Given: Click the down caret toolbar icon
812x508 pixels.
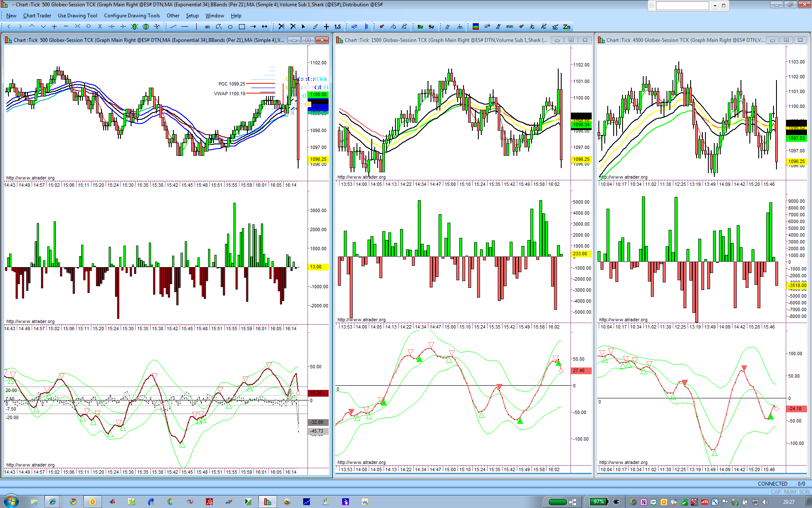Looking at the screenshot, I should [43, 27].
